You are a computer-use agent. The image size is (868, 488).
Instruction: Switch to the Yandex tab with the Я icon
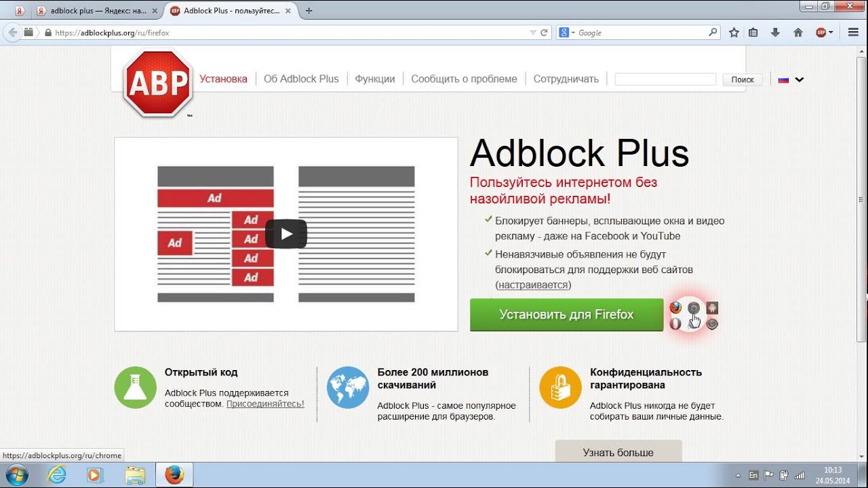20,11
